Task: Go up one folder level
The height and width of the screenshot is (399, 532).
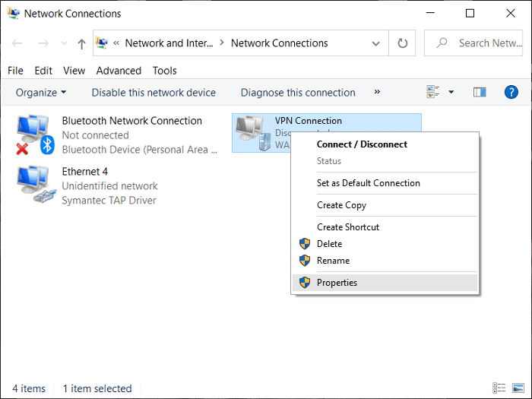Action: pos(81,44)
